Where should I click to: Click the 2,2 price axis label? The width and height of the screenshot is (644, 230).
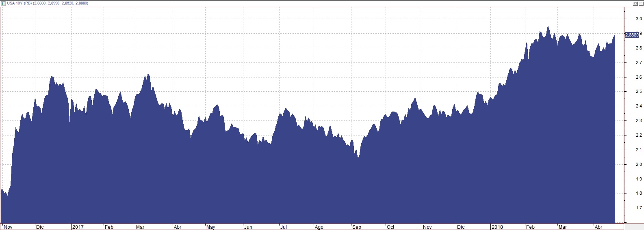click(x=639, y=135)
